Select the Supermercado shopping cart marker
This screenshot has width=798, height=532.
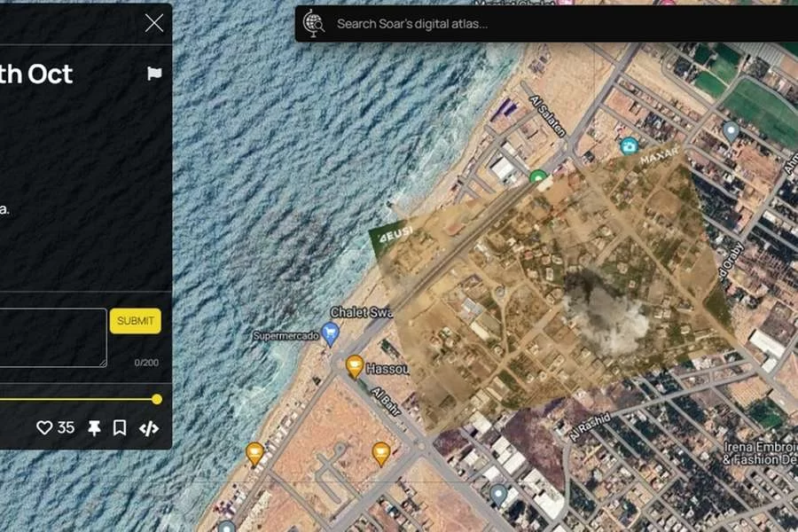click(x=331, y=333)
